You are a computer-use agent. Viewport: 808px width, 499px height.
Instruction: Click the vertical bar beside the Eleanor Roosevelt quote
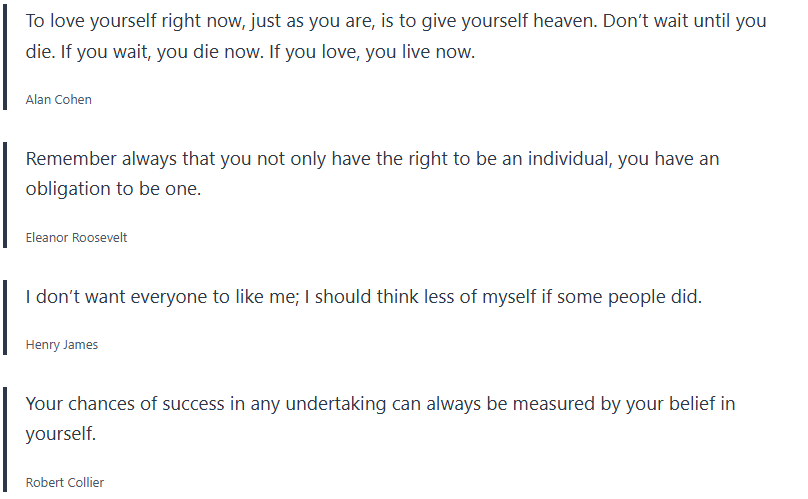click(x=5, y=194)
